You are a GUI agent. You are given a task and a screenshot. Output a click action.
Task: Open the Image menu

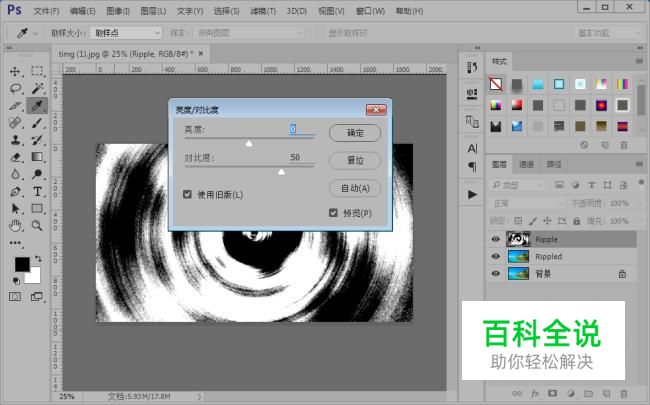tap(118, 11)
